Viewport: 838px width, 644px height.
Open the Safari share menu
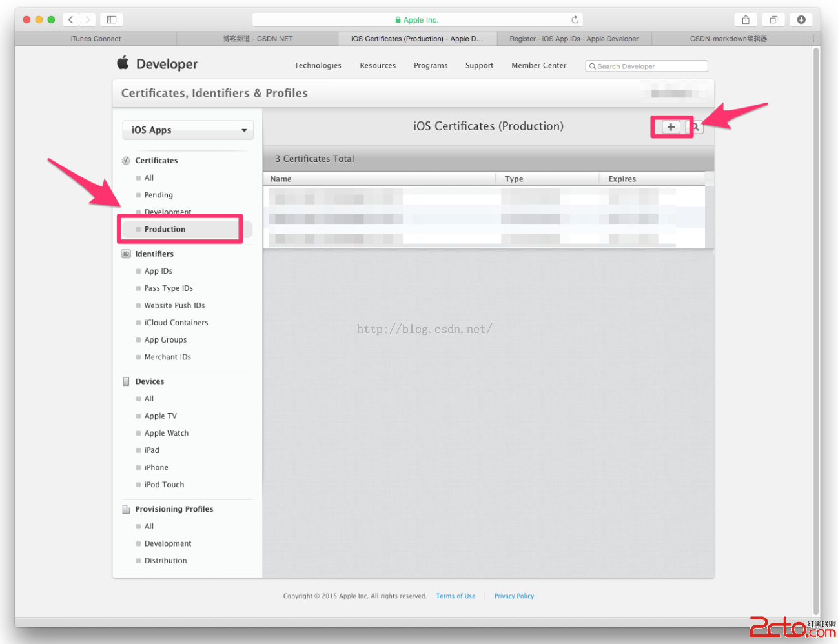(746, 19)
